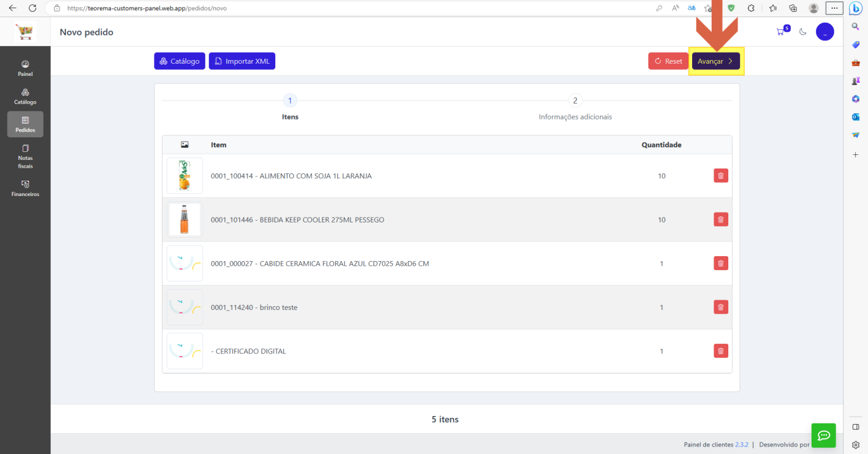Open the Painel section in sidebar
This screenshot has height=454, width=868.
click(25, 68)
